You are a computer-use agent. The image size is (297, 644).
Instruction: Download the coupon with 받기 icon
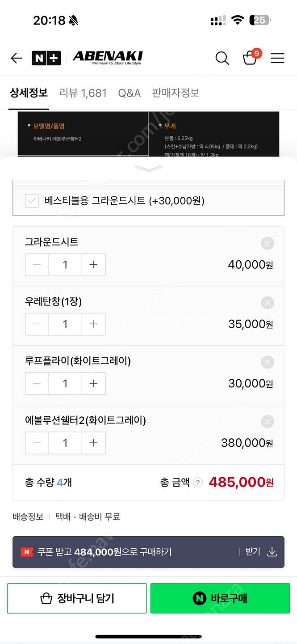(272, 552)
